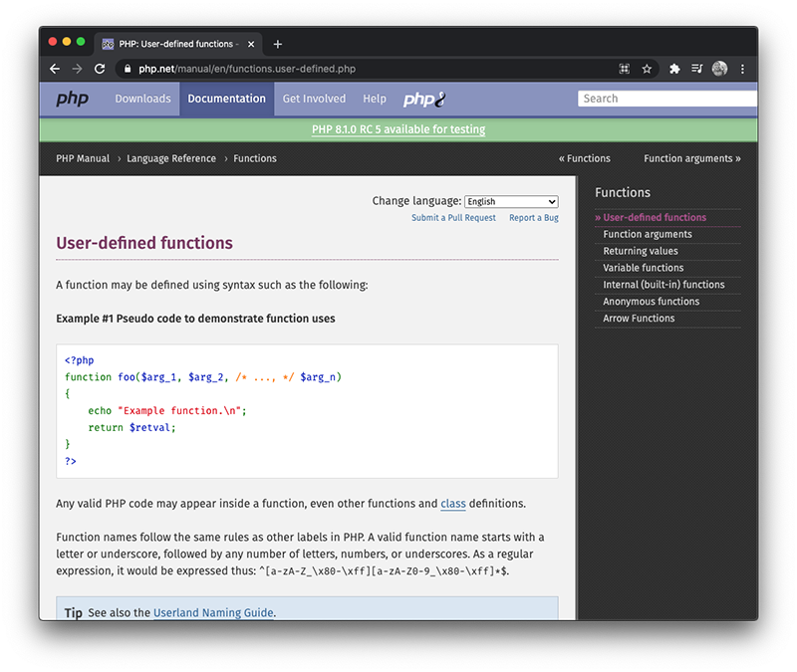Open the php.net elephant logo

(422, 99)
